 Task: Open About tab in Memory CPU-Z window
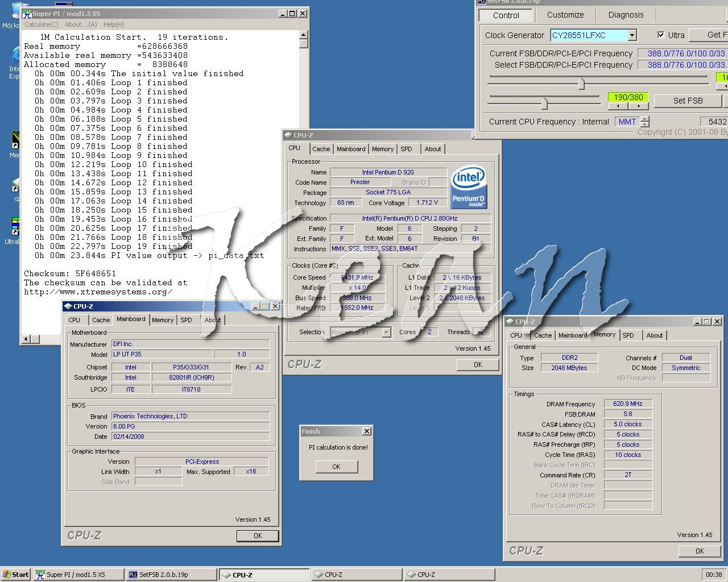pyautogui.click(x=654, y=335)
